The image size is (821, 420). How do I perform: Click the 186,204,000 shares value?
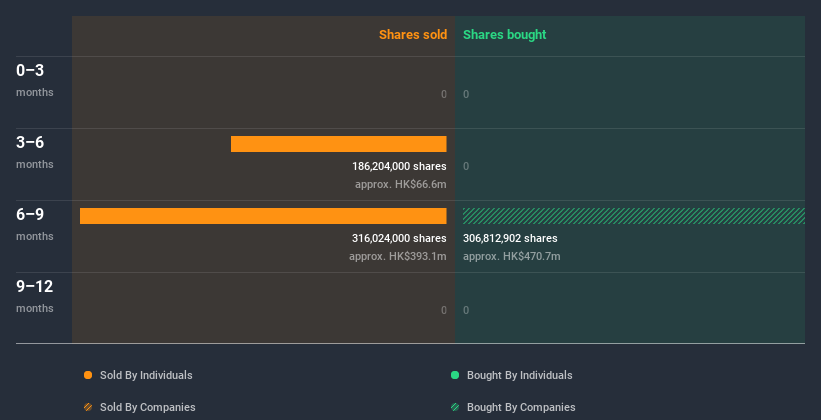399,167
